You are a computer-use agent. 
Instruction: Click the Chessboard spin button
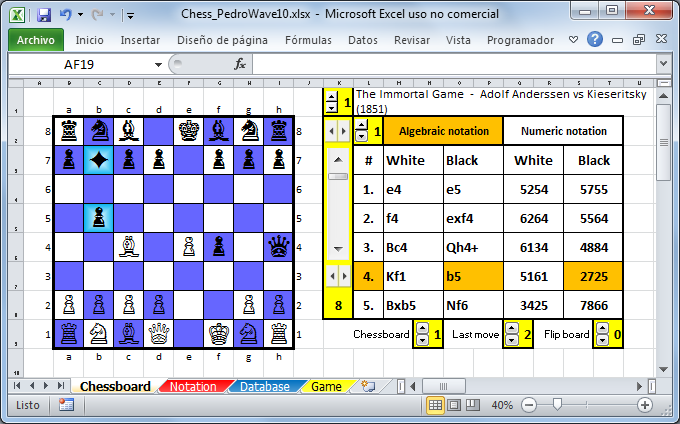tap(422, 334)
